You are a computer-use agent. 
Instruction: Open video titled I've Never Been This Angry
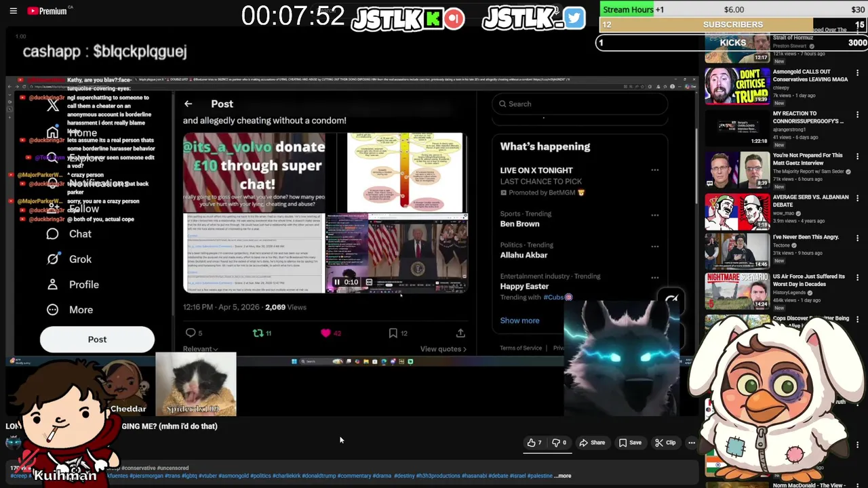pos(806,237)
